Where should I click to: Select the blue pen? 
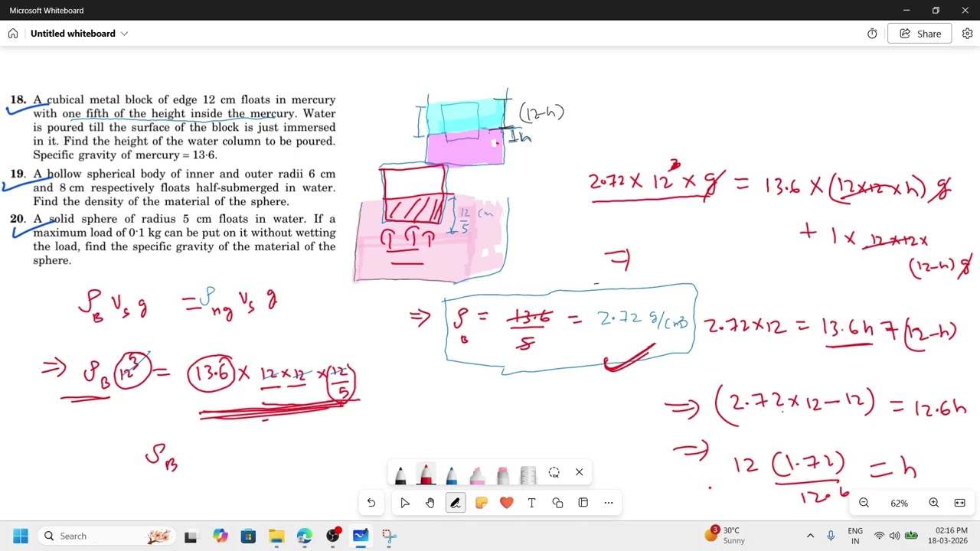tap(451, 474)
